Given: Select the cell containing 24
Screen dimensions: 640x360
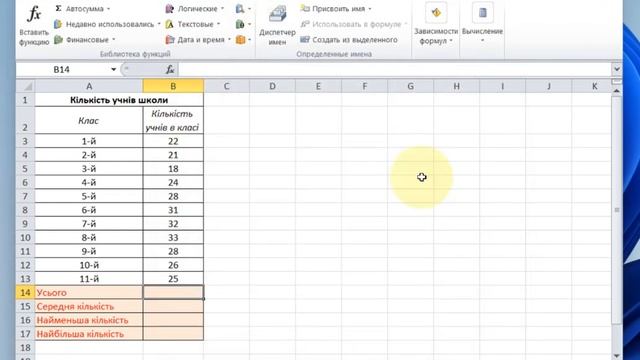Looking at the screenshot, I should click(173, 182).
